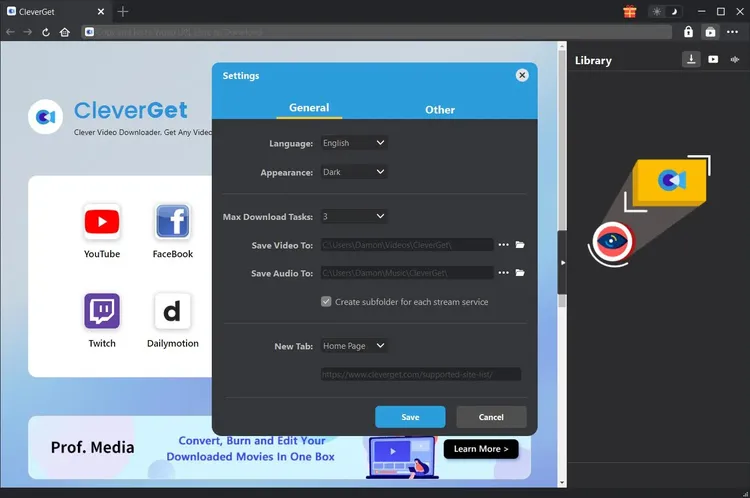Expand the Appearance dropdown
This screenshot has height=498, width=750.
coord(353,172)
